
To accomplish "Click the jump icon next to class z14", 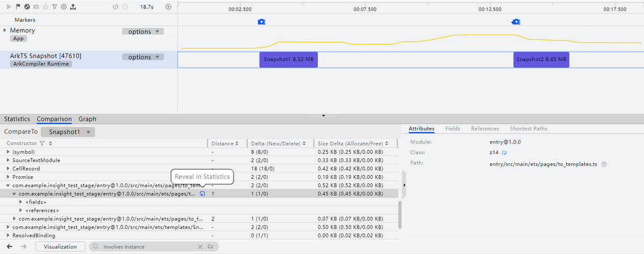I will [x=504, y=153].
